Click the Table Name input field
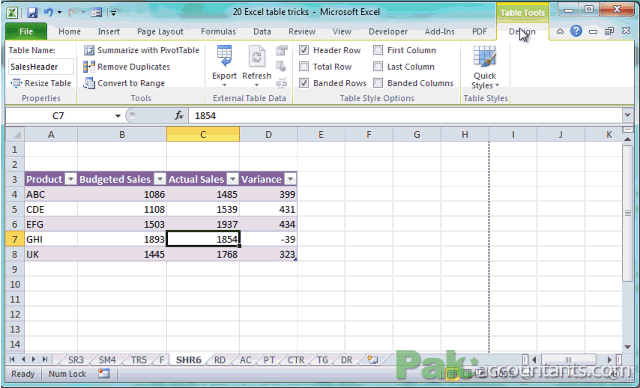Screen dimensions: 640x388 pyautogui.click(x=40, y=67)
